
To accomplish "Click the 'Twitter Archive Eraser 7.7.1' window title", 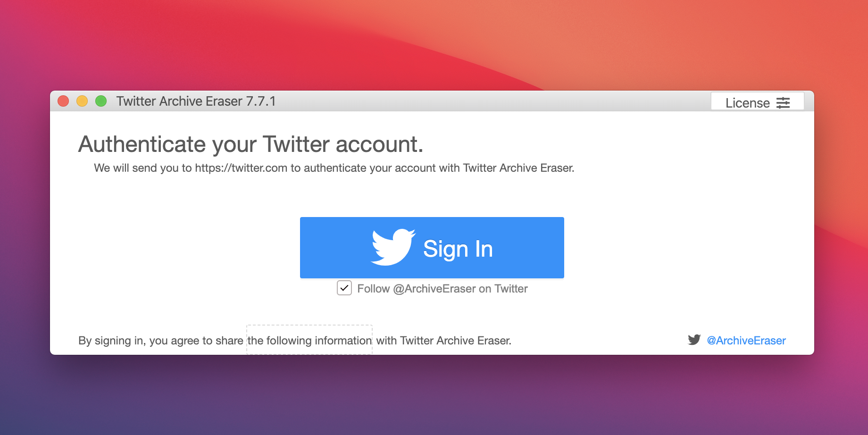I will click(x=196, y=101).
